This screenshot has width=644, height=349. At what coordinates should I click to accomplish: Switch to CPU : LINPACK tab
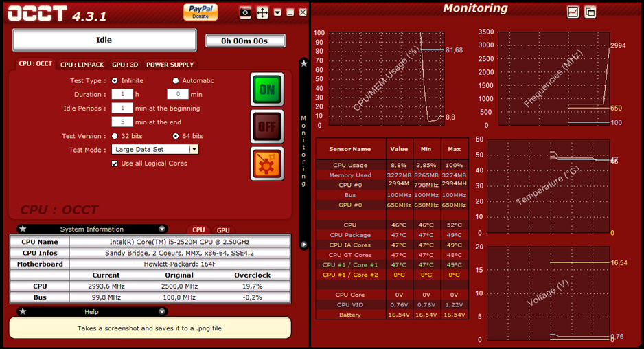click(82, 65)
